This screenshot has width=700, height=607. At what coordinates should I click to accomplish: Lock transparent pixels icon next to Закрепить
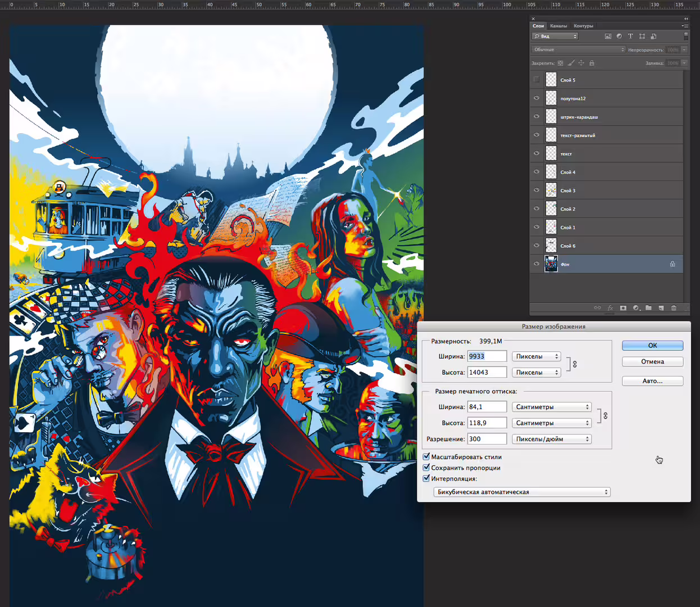[560, 63]
